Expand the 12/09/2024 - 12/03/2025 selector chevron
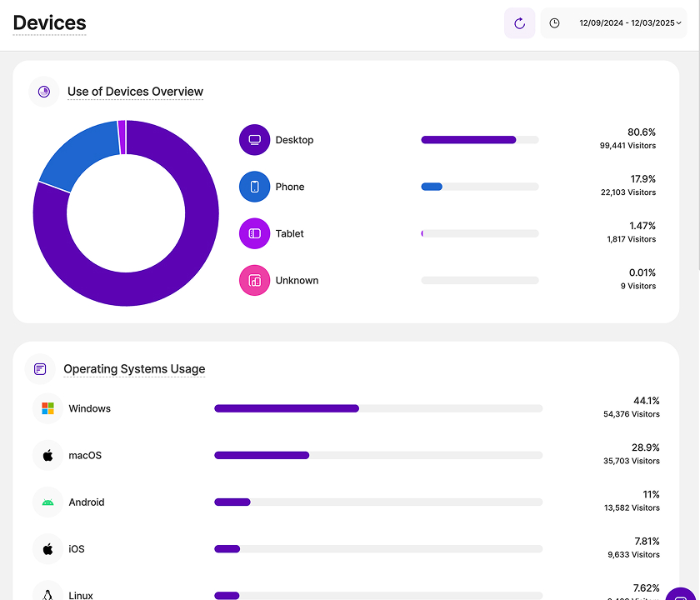 pos(677,22)
